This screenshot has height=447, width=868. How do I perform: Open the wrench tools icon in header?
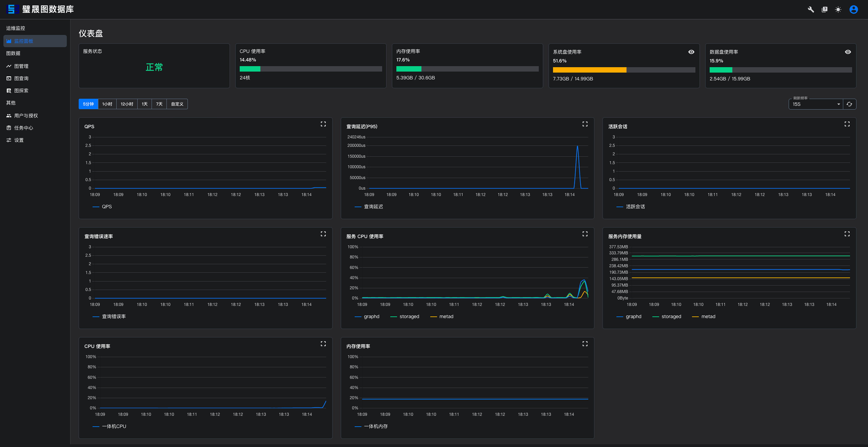811,10
